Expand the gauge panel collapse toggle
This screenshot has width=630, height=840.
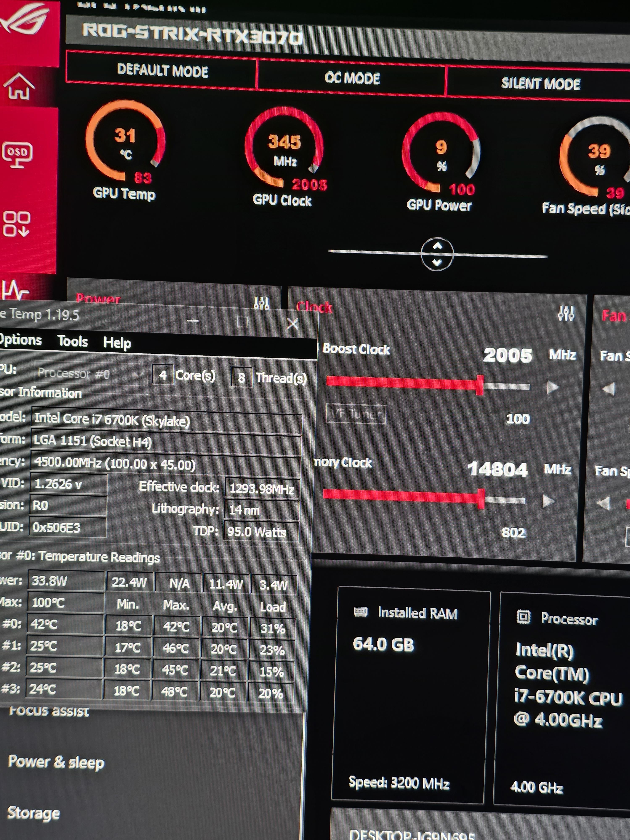[437, 254]
